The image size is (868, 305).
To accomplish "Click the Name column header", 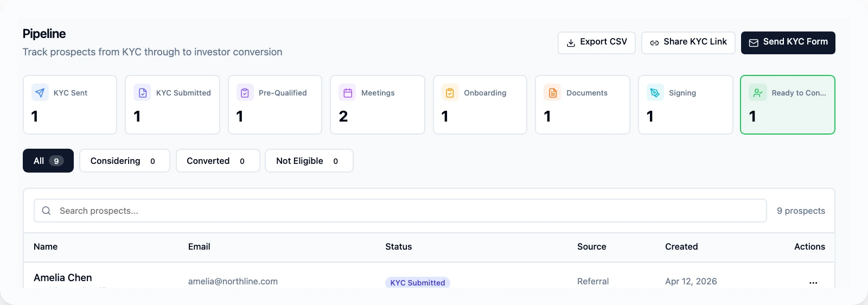I will pos(46,246).
